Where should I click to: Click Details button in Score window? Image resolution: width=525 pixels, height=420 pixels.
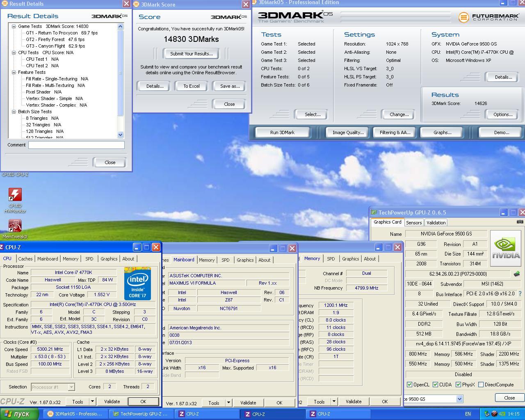(155, 86)
